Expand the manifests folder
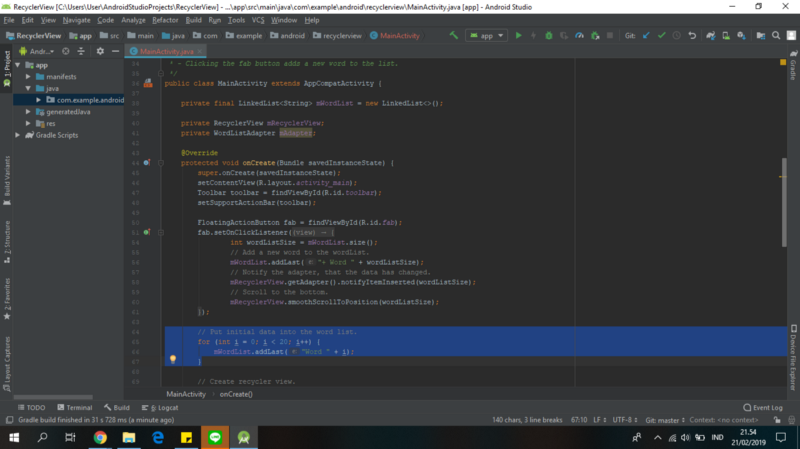The width and height of the screenshot is (800, 449). (x=28, y=77)
